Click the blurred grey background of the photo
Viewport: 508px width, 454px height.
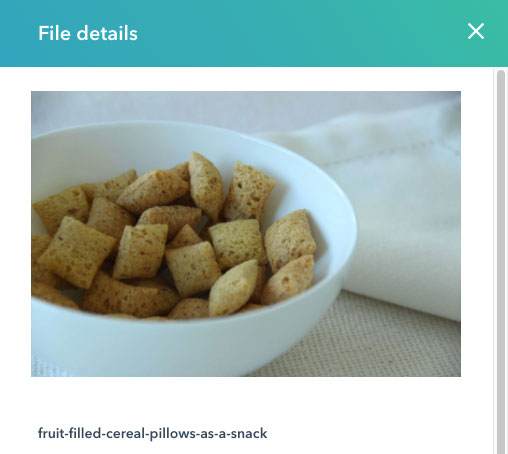click(233, 107)
